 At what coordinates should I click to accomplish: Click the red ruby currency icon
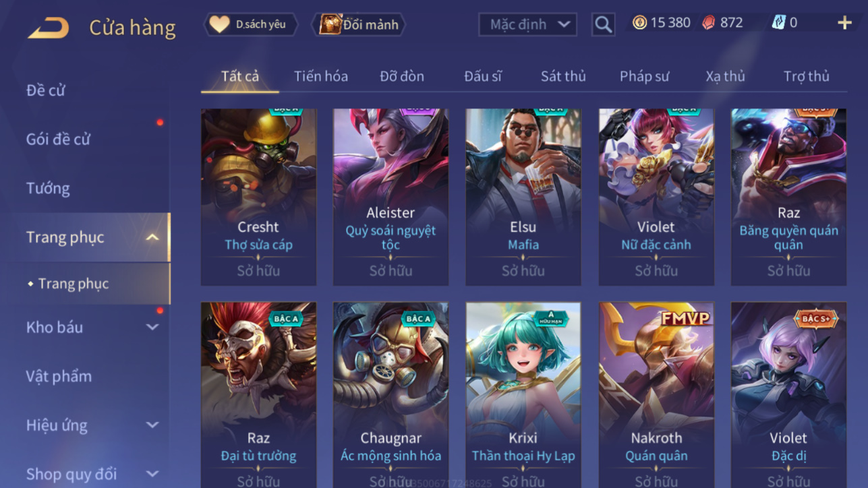click(708, 23)
